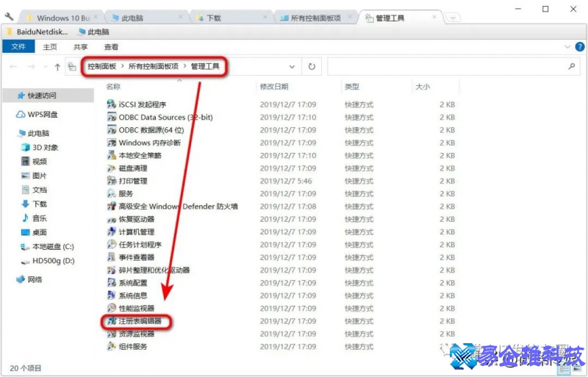Select 本地磁盘 (C:) in sidebar
The height and width of the screenshot is (377, 588).
pyautogui.click(x=49, y=246)
